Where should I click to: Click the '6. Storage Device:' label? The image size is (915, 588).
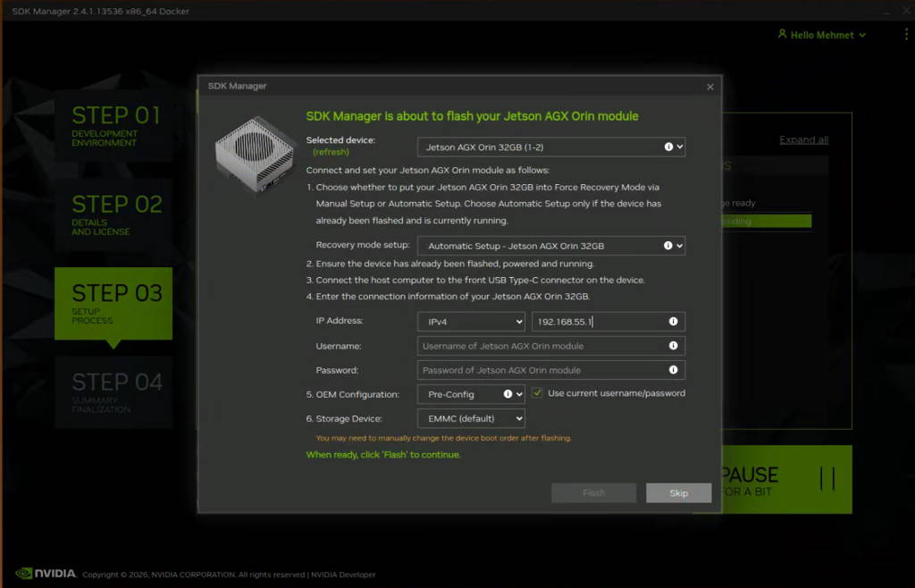click(344, 418)
